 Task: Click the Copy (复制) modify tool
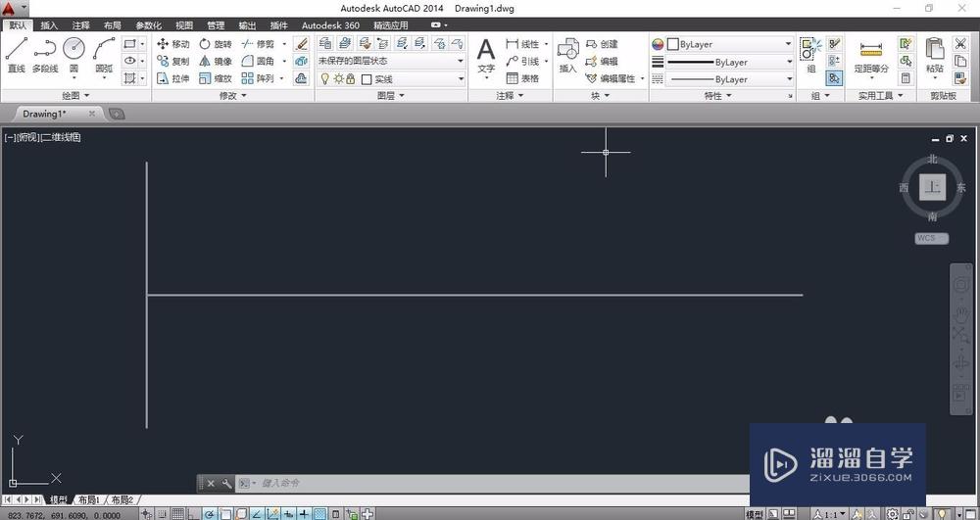(173, 61)
